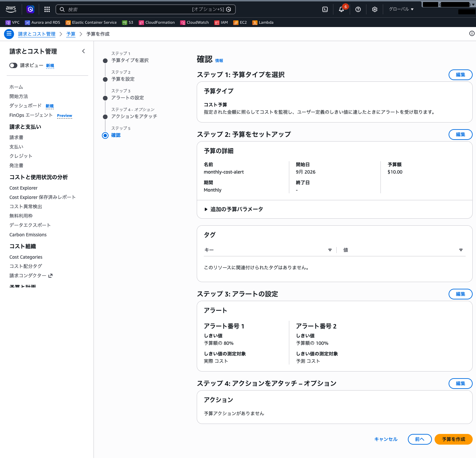Screen dimensions: 476x471
Task: Open 支払い in sidebar
Action: [16, 147]
